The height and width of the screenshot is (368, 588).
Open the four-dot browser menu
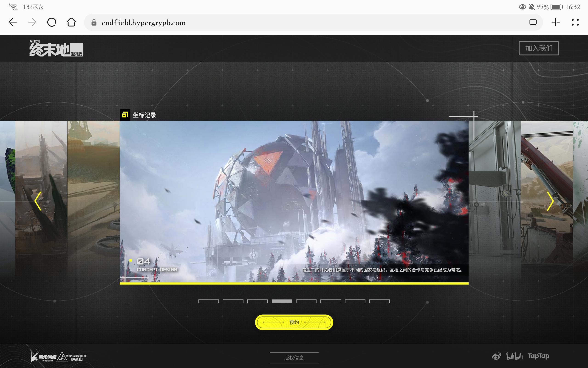(575, 22)
